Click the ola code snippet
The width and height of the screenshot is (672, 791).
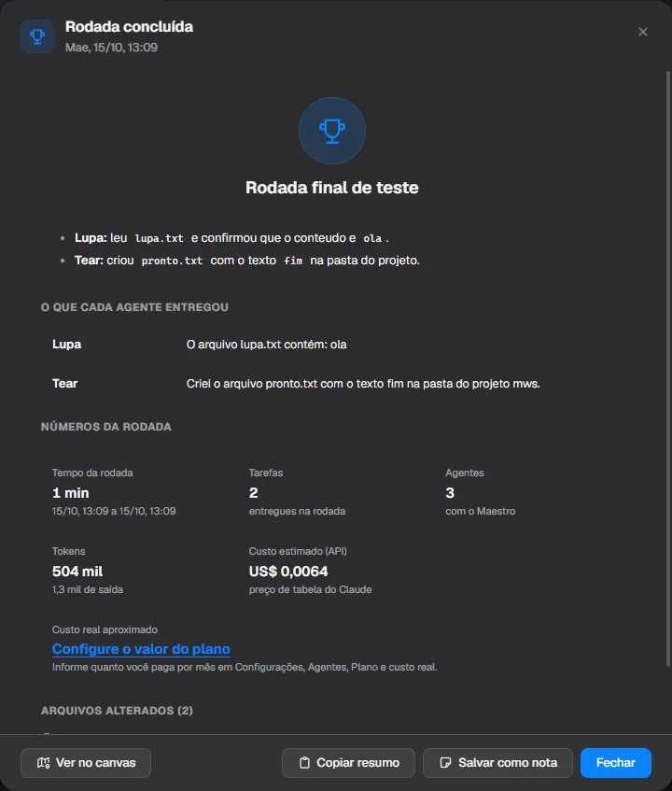click(x=372, y=238)
